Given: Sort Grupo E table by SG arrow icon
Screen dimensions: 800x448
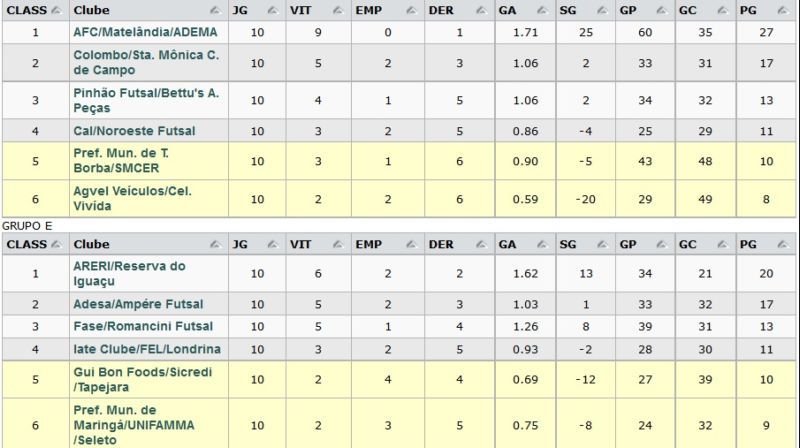Looking at the screenshot, I should [x=602, y=244].
